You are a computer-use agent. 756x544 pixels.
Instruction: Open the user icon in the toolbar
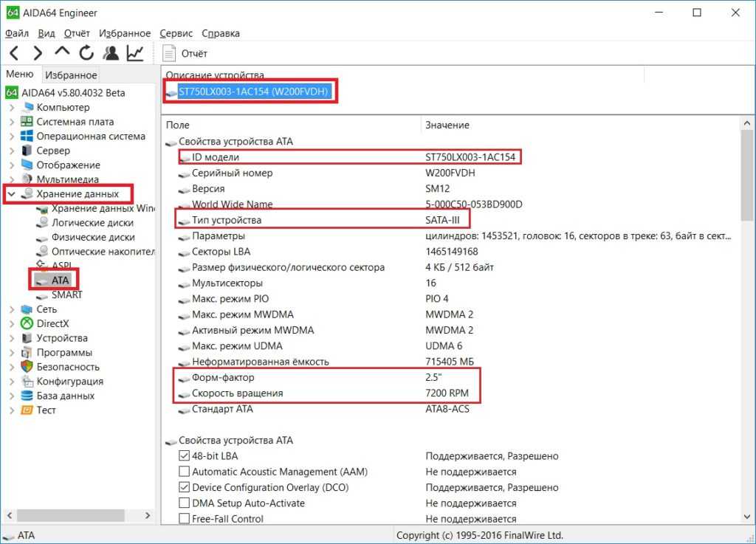pyautogui.click(x=111, y=53)
